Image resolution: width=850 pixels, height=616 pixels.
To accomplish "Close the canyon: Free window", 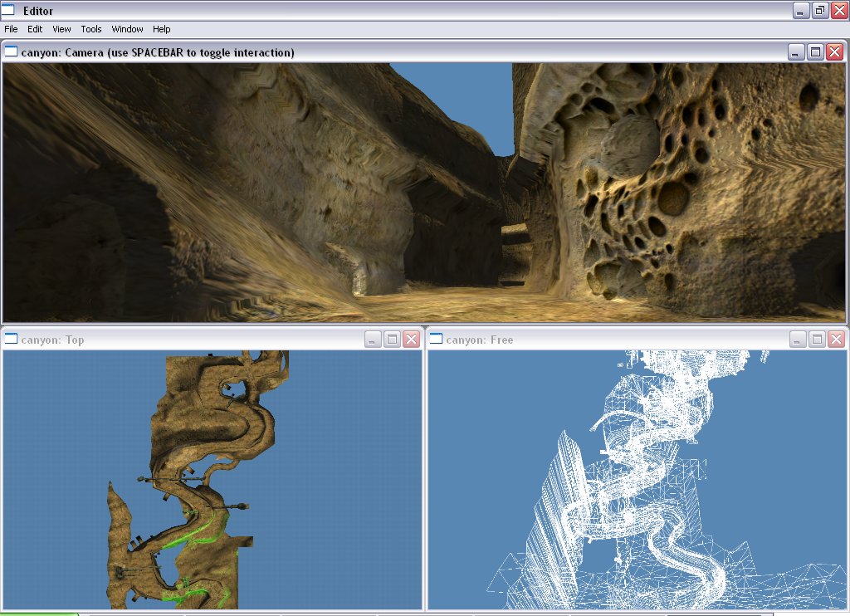I will tap(835, 339).
